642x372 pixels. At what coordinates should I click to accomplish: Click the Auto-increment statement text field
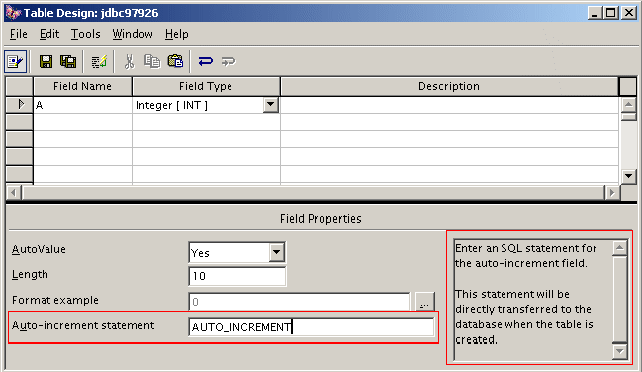point(311,327)
